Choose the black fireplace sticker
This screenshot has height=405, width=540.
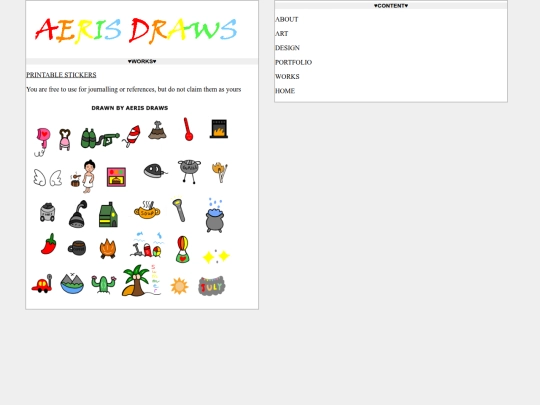coord(219,129)
